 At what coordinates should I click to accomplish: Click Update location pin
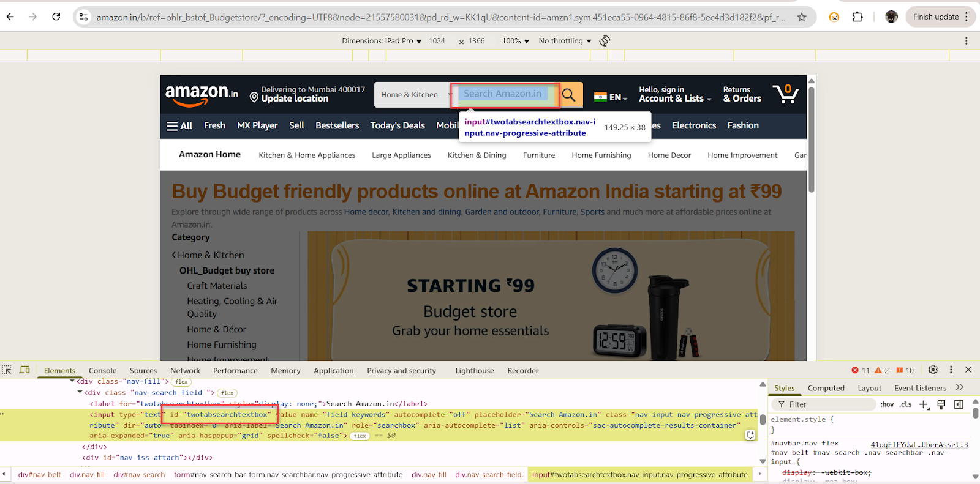pyautogui.click(x=254, y=97)
